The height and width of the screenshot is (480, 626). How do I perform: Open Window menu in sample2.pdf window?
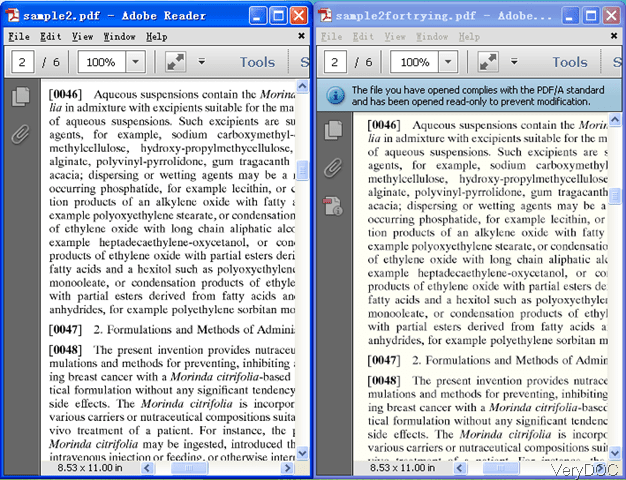(x=119, y=37)
